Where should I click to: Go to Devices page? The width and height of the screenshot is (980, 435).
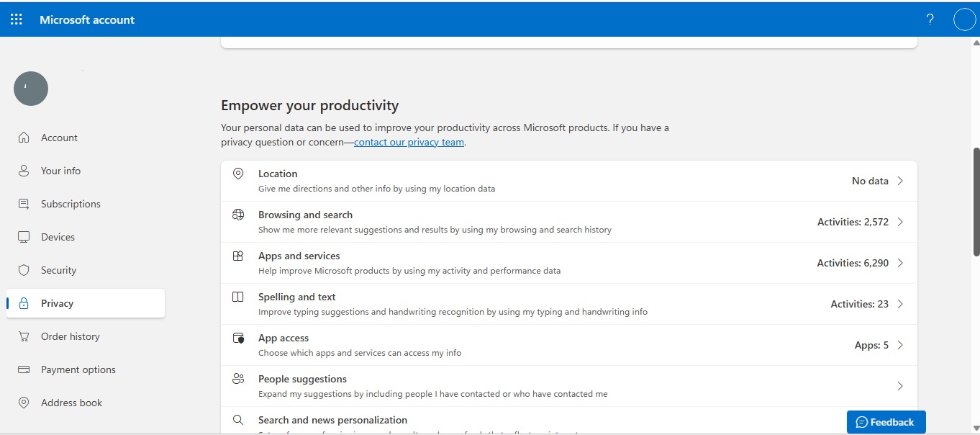click(86, 237)
